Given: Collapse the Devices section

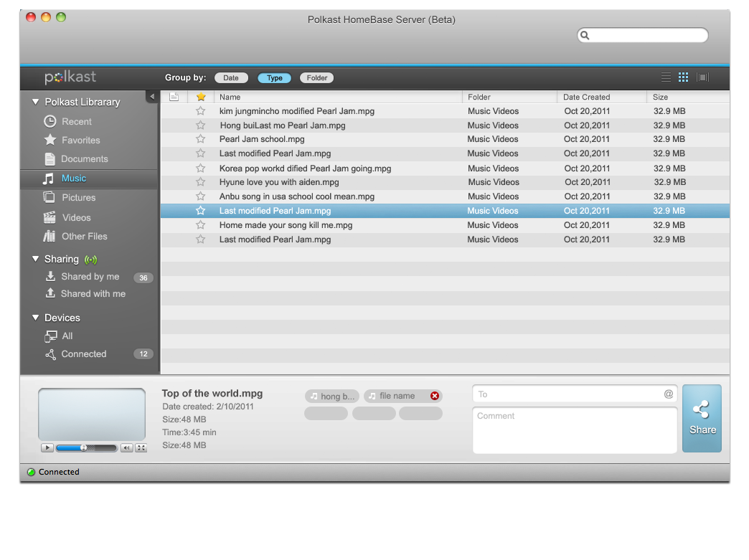Looking at the screenshot, I should tap(35, 318).
